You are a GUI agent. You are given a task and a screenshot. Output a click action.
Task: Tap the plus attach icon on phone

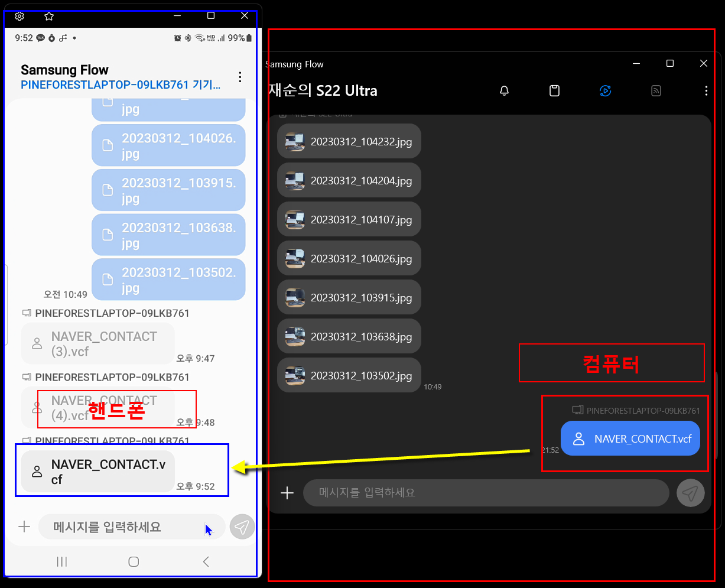[24, 527]
